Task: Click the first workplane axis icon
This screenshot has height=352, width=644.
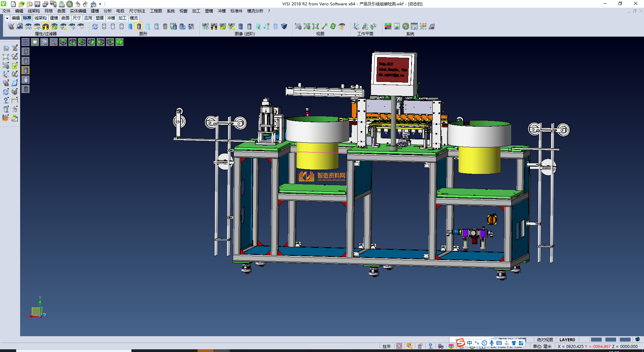Action: [356, 27]
